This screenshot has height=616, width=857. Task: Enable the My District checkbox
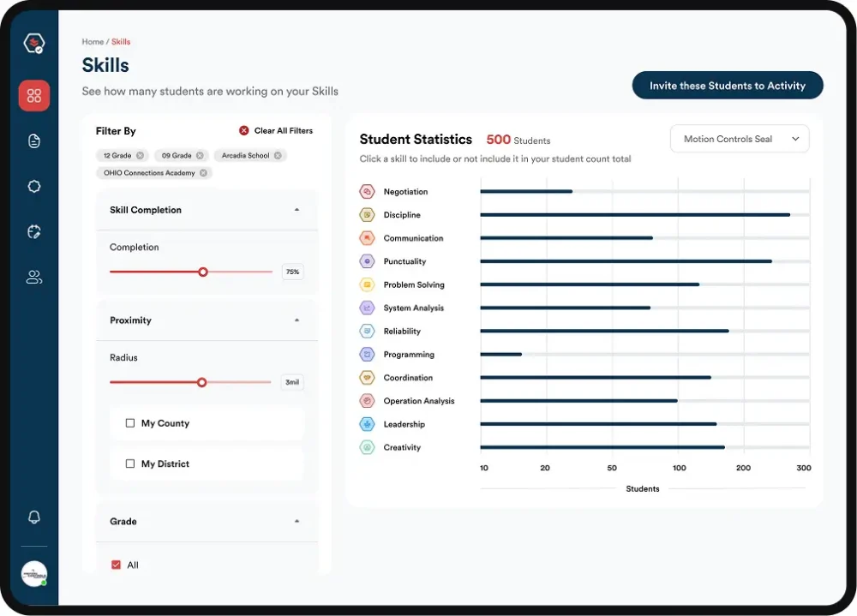[130, 463]
